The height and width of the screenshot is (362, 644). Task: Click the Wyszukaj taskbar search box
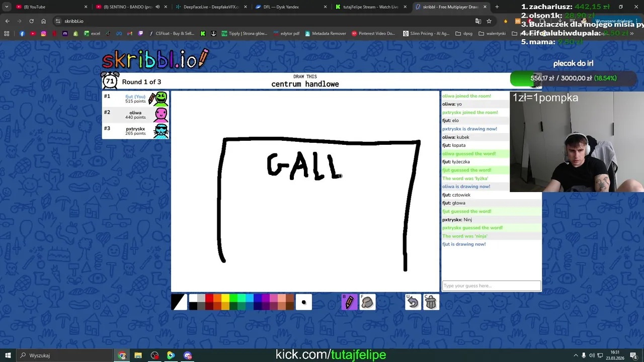coord(65,355)
